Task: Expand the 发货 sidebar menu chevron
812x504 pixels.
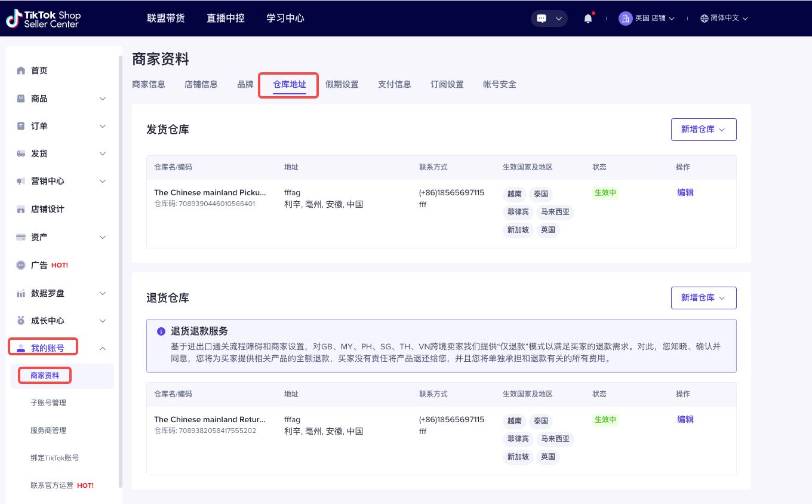Action: [x=103, y=153]
